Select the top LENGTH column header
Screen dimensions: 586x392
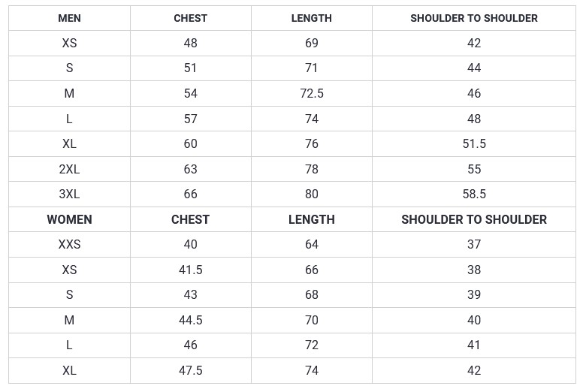point(312,18)
